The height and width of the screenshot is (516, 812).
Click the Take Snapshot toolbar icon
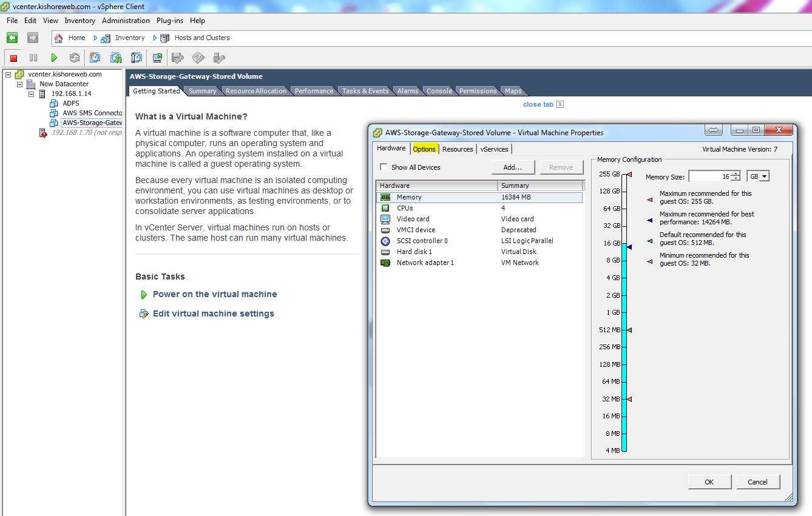(95, 58)
